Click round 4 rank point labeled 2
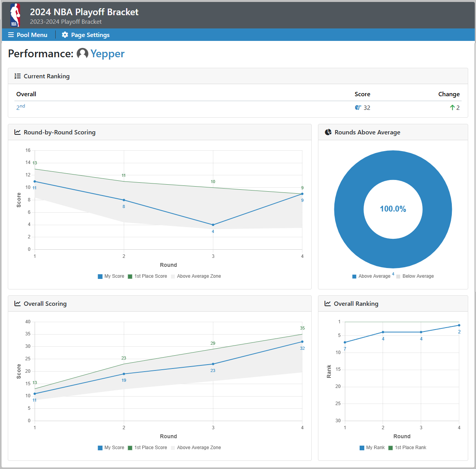 tap(459, 325)
